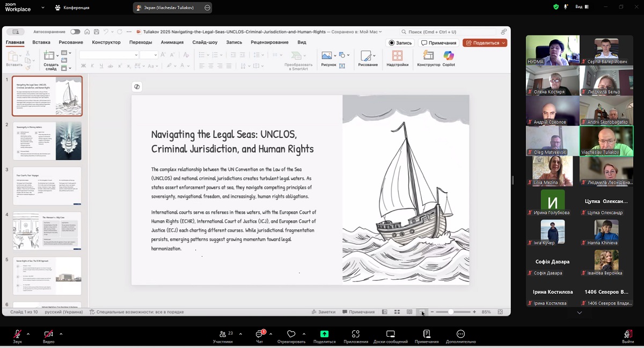Expand the Поделиться share dropdown arrow
This screenshot has height=348, width=644.
tap(503, 43)
